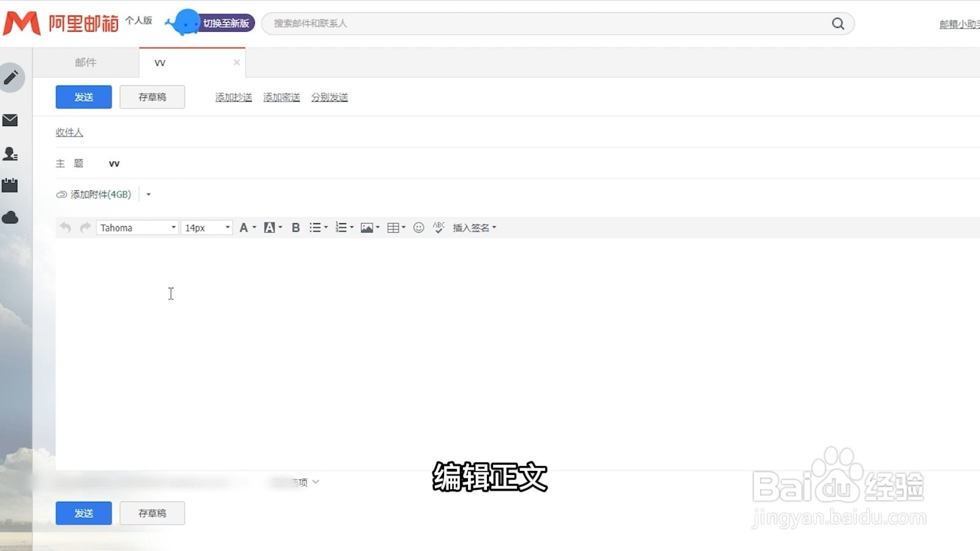Open the cloud drive icon in sidebar
The width and height of the screenshot is (980, 551).
(11, 217)
